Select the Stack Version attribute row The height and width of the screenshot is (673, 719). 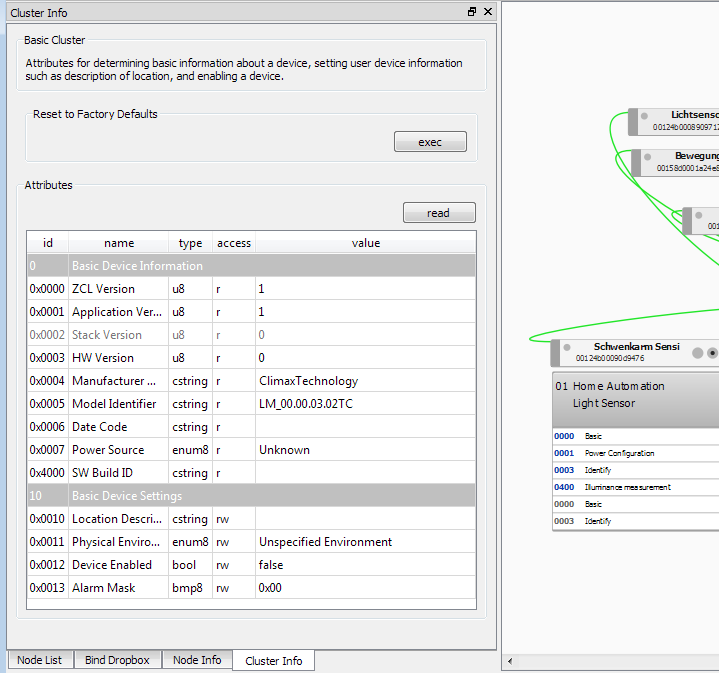point(251,335)
